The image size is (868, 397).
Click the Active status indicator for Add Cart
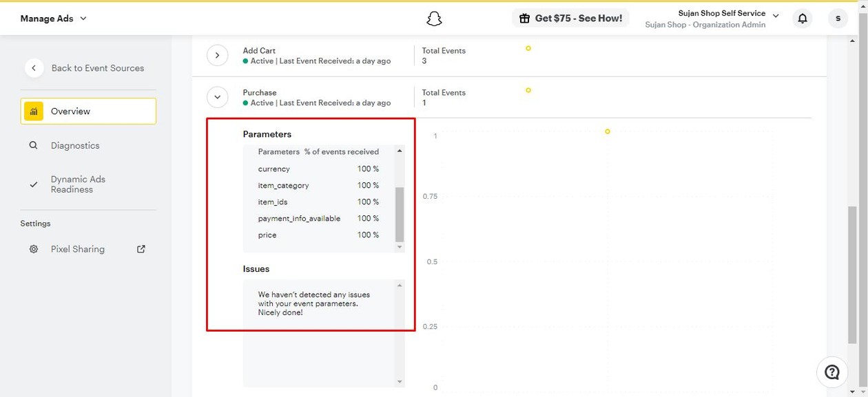pos(247,61)
